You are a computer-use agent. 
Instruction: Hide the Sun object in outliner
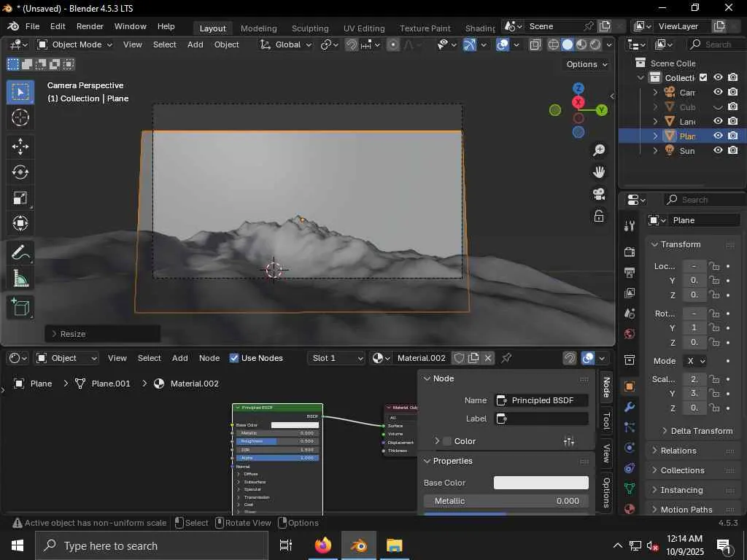pos(718,150)
